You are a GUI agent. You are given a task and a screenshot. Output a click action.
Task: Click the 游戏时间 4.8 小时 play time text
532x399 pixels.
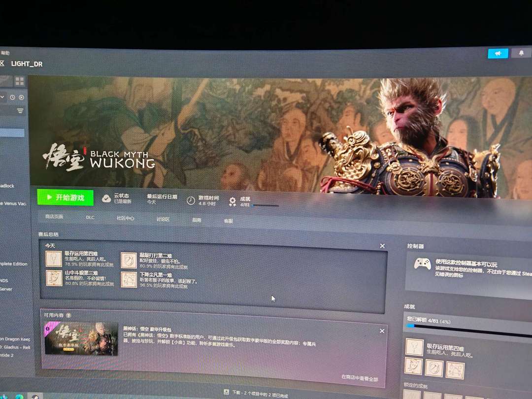[x=208, y=200]
